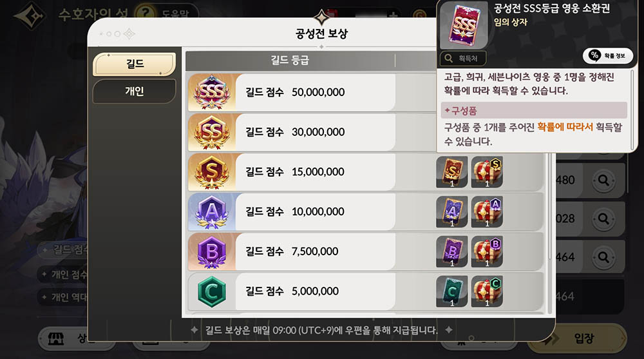Click the SSS summon ticket tooltip icon

point(464,26)
